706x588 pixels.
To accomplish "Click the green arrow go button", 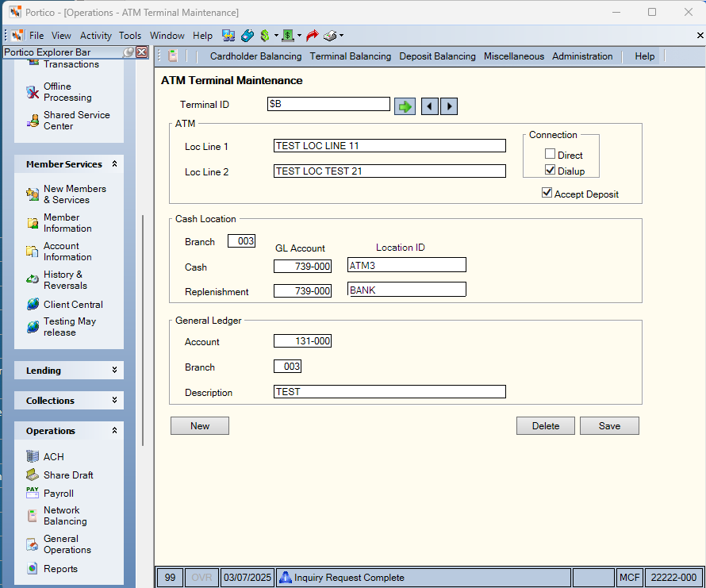I will [x=405, y=106].
